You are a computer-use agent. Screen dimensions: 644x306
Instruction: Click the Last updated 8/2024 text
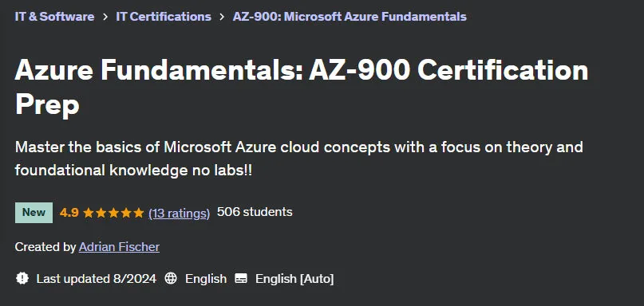(x=97, y=279)
